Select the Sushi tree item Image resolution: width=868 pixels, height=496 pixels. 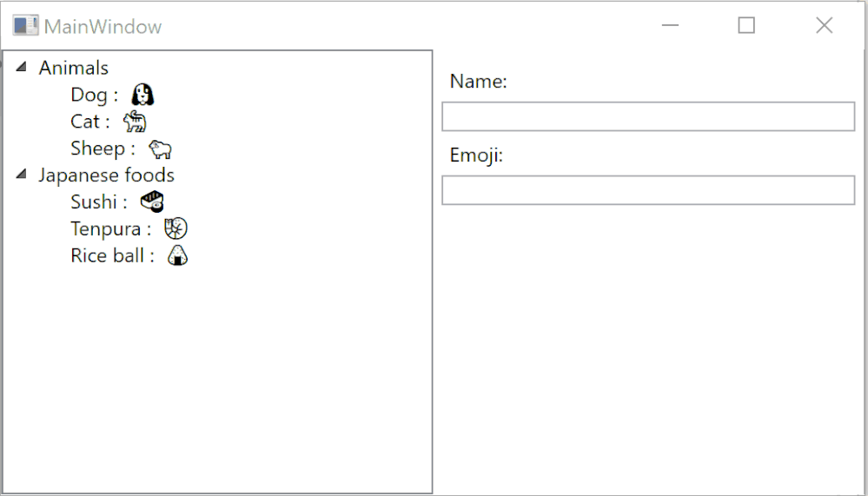coord(94,202)
